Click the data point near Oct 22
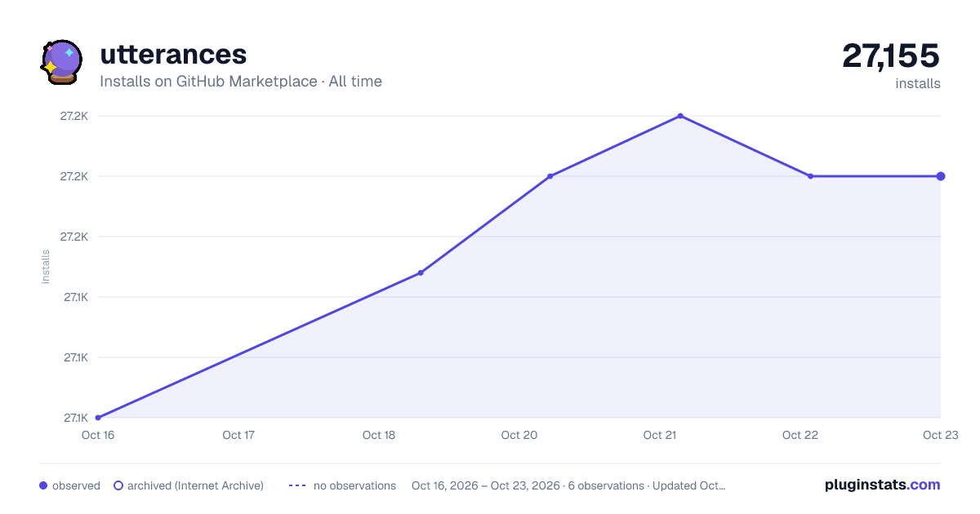980x514 pixels. [810, 176]
